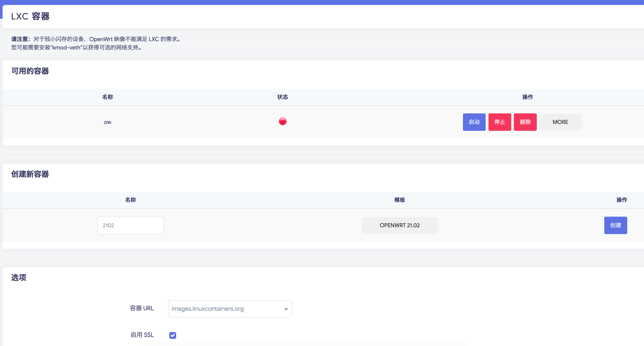Open the OPENWRT 21.02 template dropdown
644x346 pixels.
coord(399,225)
